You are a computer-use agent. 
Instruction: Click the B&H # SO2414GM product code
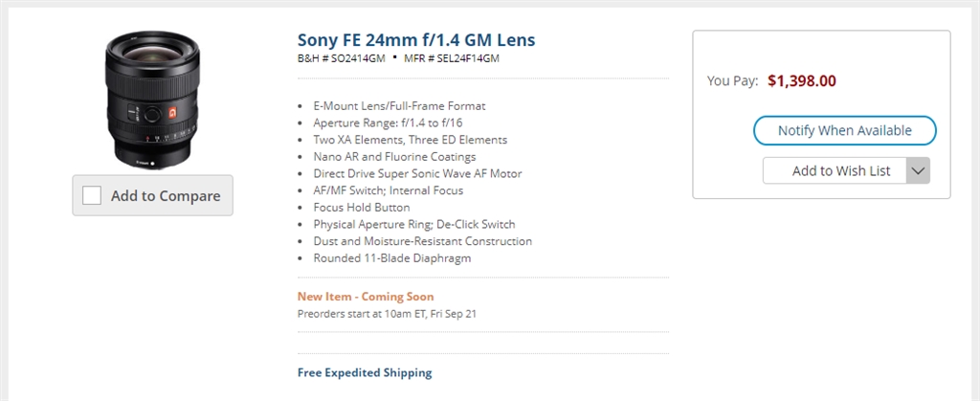342,58
